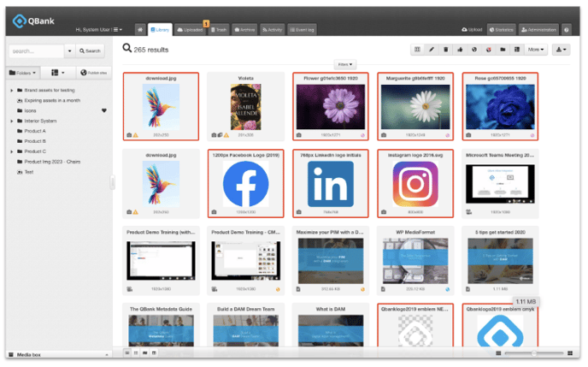Click large thumbnails icon right of slider
The width and height of the screenshot is (588, 367).
[x=570, y=353]
